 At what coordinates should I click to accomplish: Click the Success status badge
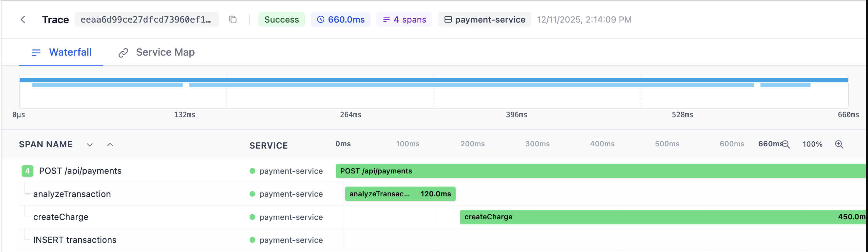[281, 20]
